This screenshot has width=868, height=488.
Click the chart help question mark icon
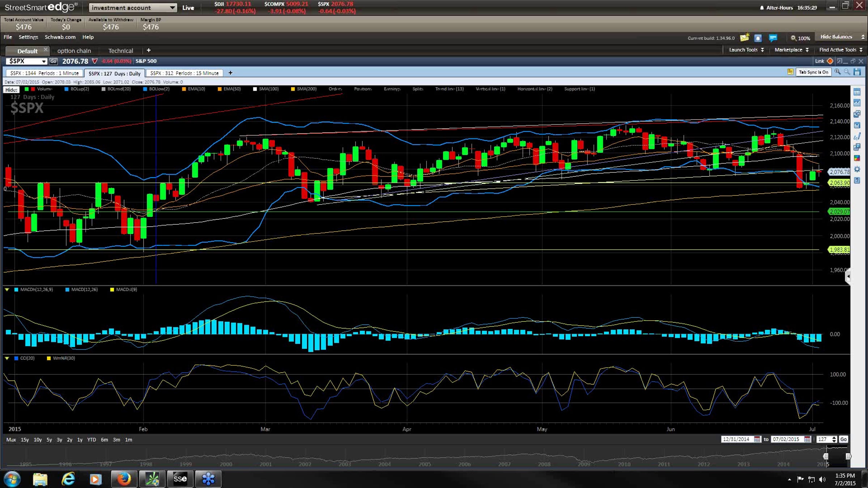point(857,180)
